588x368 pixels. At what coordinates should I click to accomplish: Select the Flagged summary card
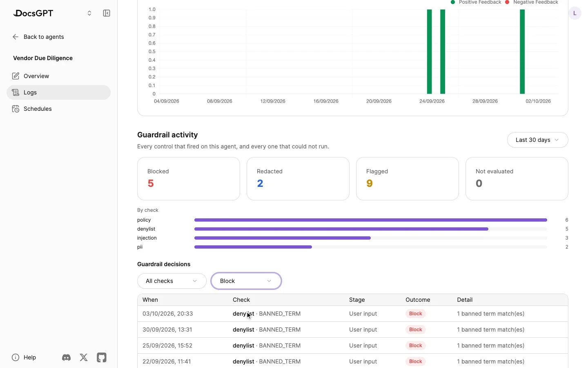tap(408, 179)
